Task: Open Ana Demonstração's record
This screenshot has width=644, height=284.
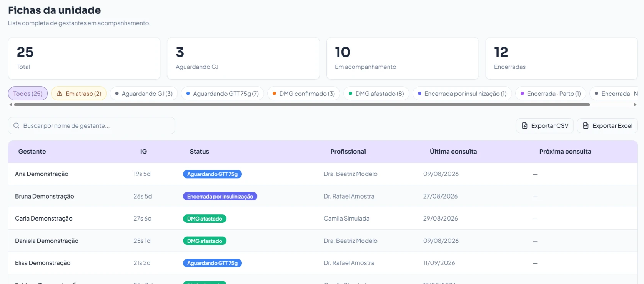Action: pyautogui.click(x=323, y=174)
